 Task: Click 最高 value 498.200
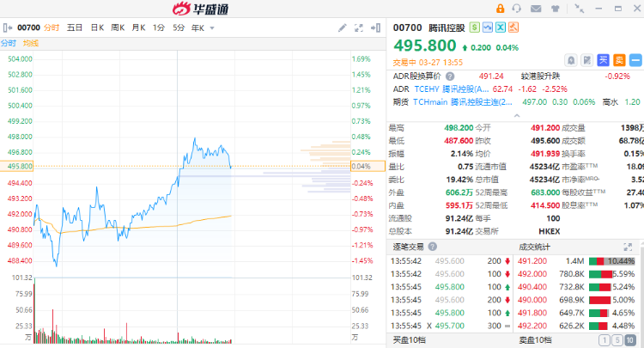click(x=459, y=128)
